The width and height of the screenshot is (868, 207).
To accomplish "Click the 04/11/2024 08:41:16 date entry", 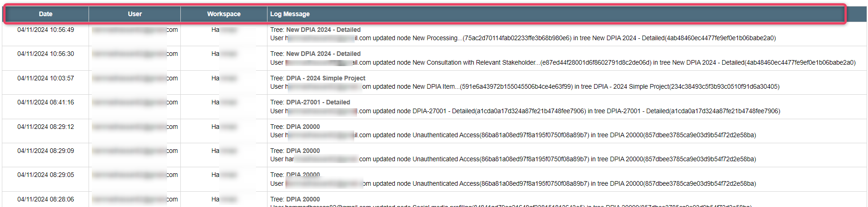I will [46, 102].
